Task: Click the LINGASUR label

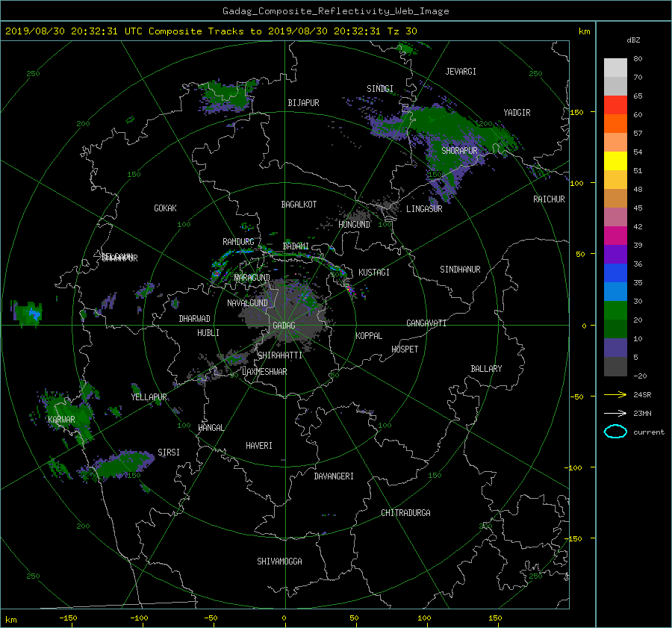Action: pyautogui.click(x=424, y=209)
